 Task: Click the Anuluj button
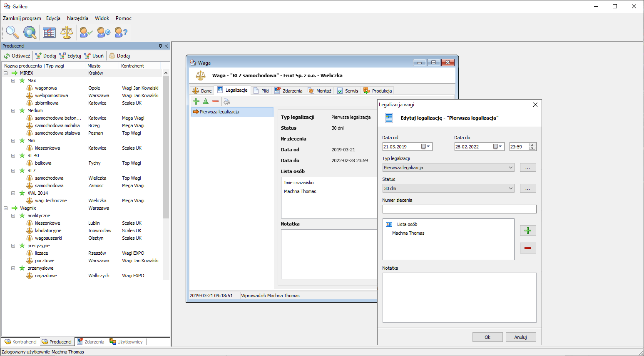pos(520,337)
